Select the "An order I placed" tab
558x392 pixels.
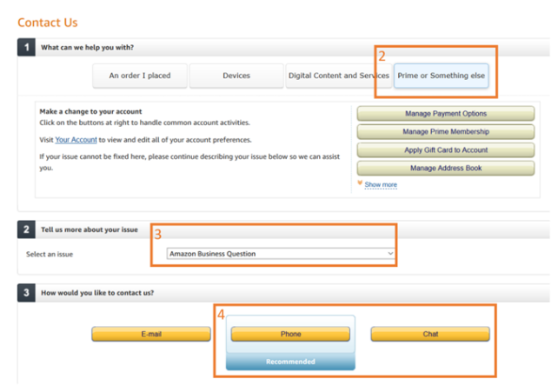click(x=140, y=76)
